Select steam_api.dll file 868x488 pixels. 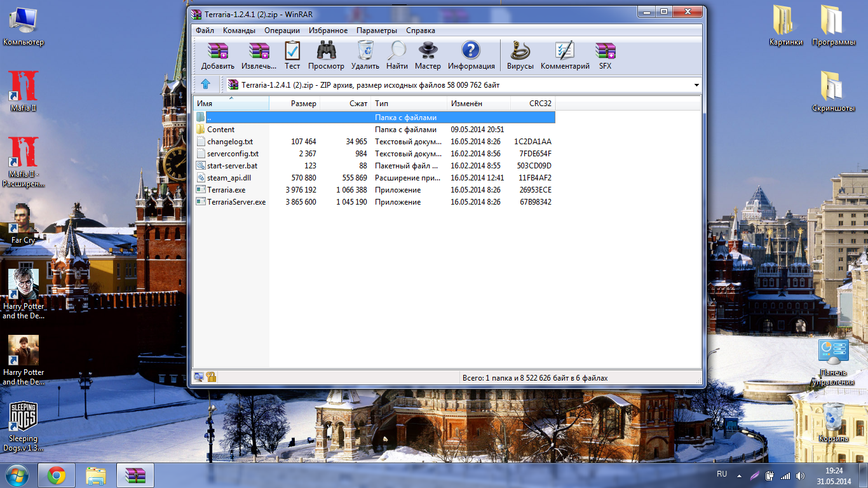[374, 178]
